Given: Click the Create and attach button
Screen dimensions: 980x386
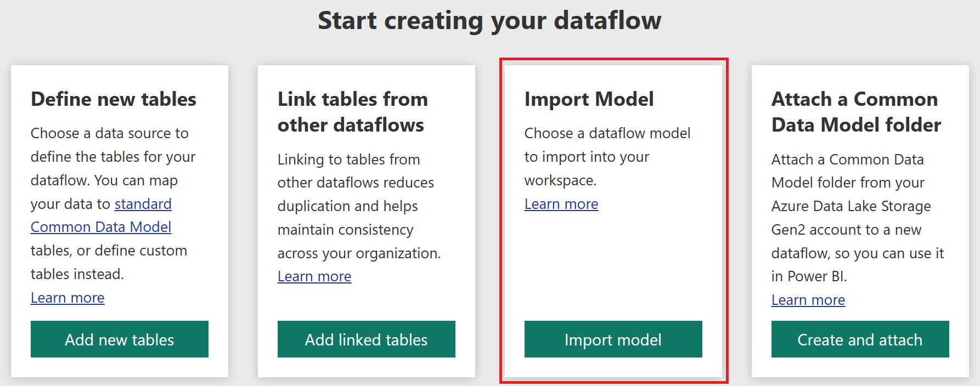Looking at the screenshot, I should (x=859, y=339).
